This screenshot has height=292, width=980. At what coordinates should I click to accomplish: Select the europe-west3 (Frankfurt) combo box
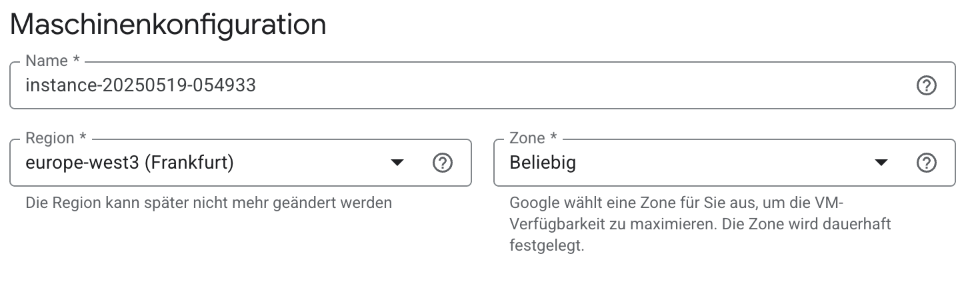click(x=200, y=163)
